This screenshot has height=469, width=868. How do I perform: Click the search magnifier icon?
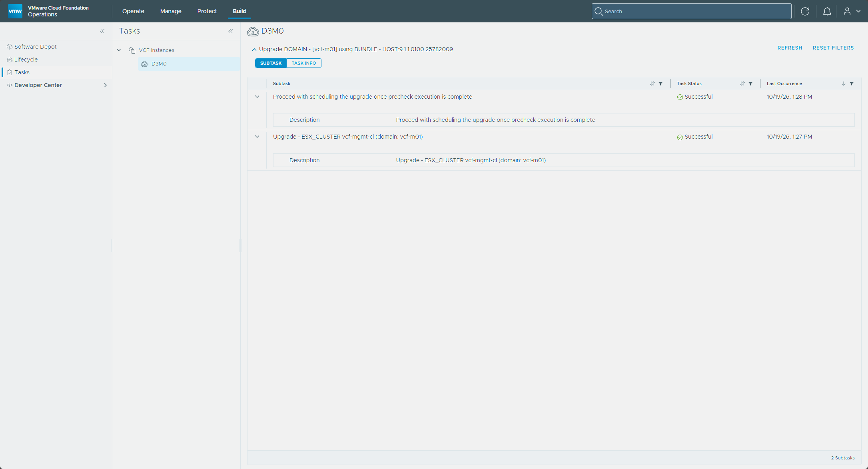coord(599,11)
